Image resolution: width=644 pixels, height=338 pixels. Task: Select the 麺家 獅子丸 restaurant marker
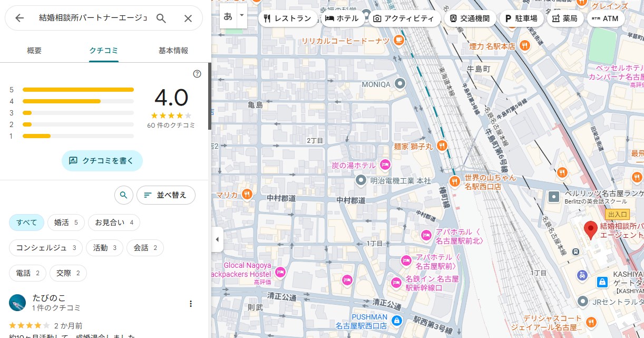click(442, 146)
